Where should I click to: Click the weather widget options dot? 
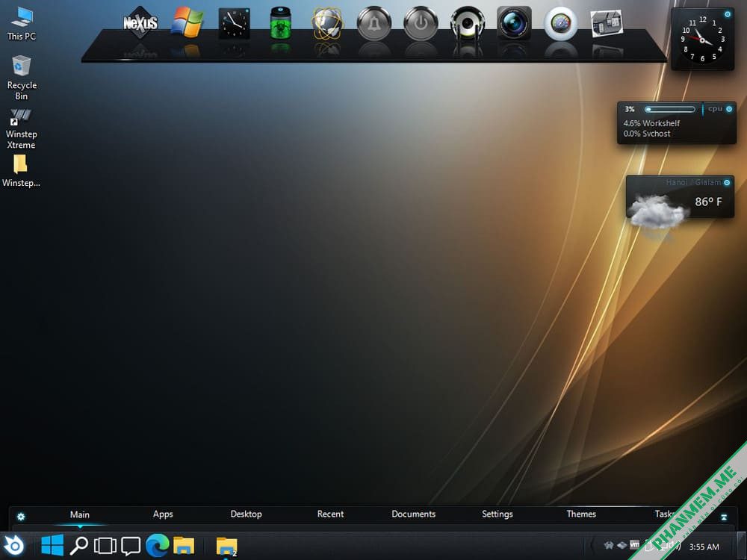[727, 182]
